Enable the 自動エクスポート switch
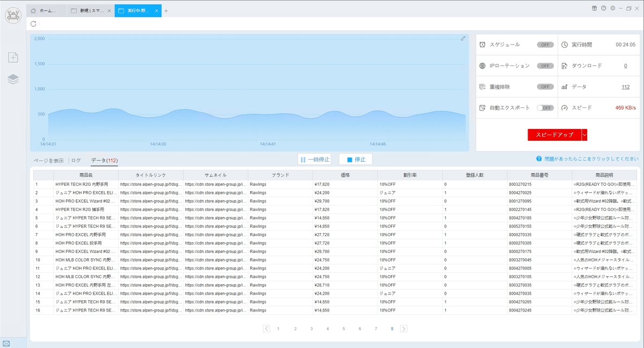The width and height of the screenshot is (644, 348). [545, 107]
